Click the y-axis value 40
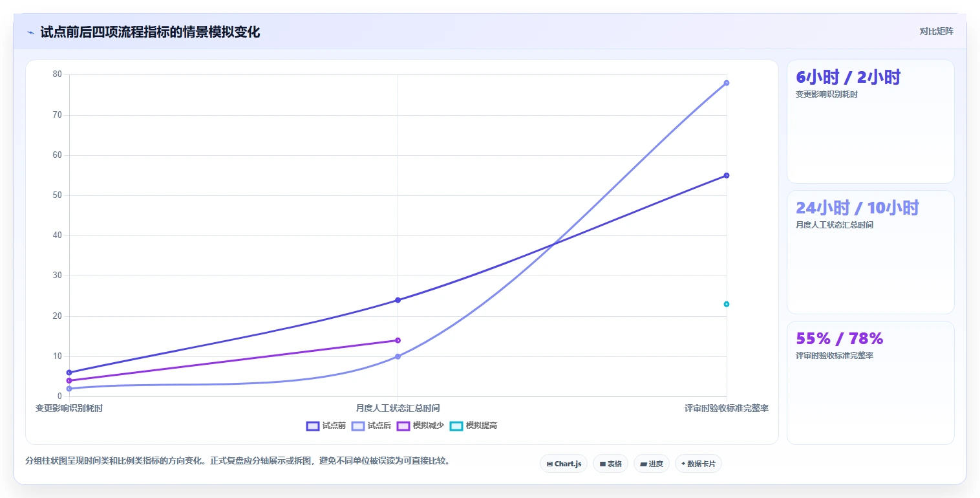This screenshot has height=498, width=980. (58, 235)
